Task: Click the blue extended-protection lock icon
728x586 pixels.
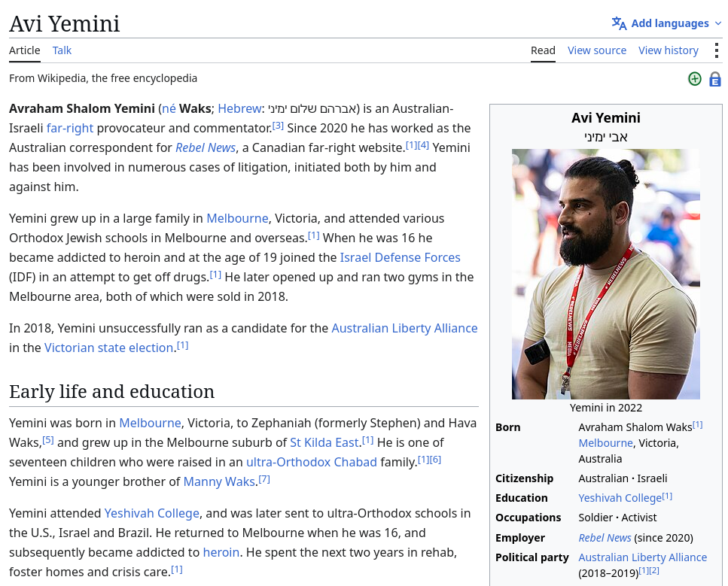Action: tap(715, 79)
